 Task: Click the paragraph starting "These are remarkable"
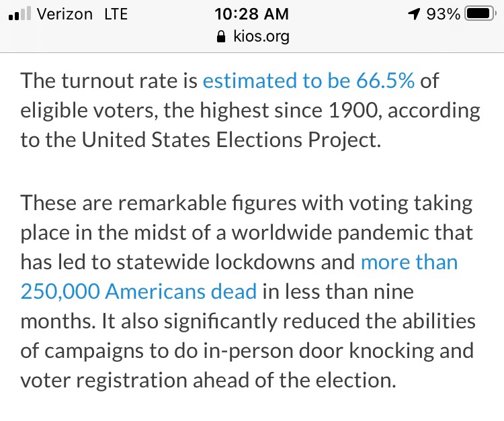point(249,291)
